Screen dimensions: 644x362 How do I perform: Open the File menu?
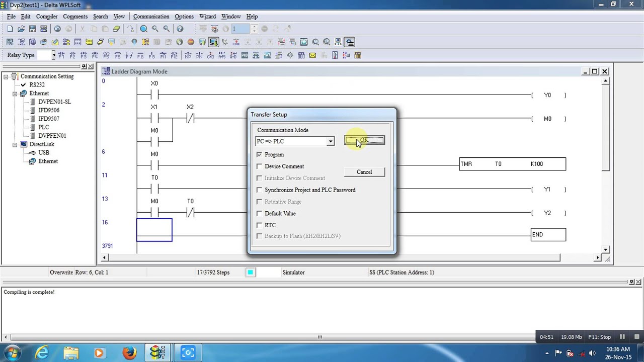pyautogui.click(x=11, y=17)
